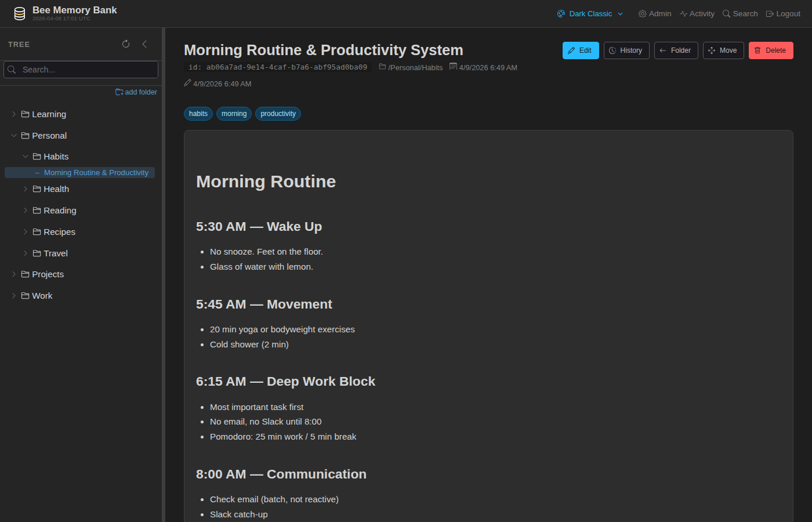Open Search from the top navigation
This screenshot has width=812, height=522.
740,14
